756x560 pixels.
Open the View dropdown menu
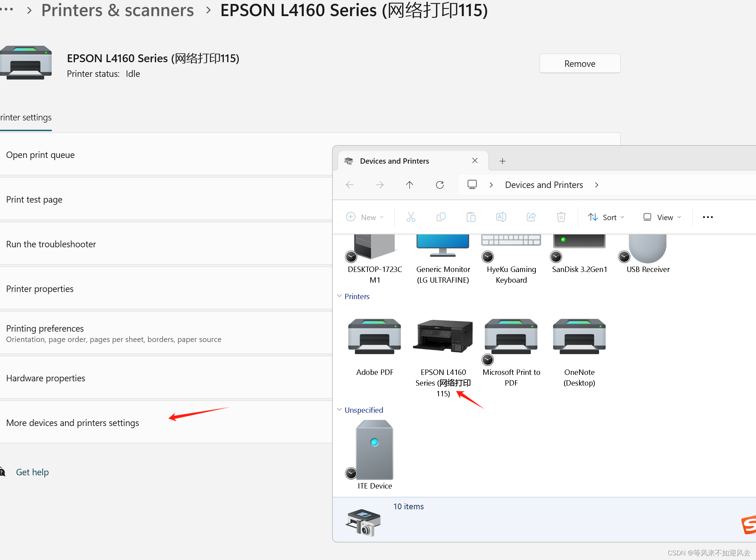[x=662, y=217]
